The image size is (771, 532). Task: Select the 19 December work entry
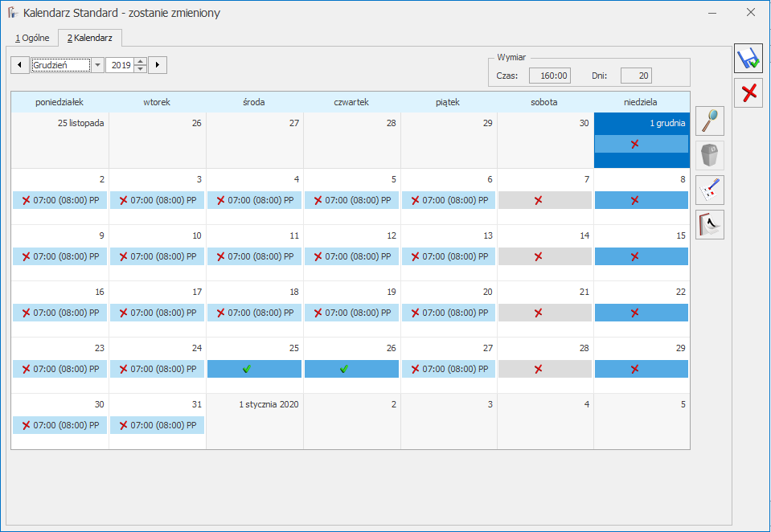tap(351, 313)
